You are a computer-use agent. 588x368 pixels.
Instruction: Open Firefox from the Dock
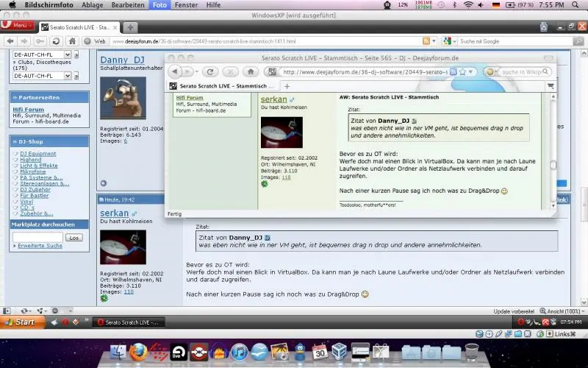137,353
